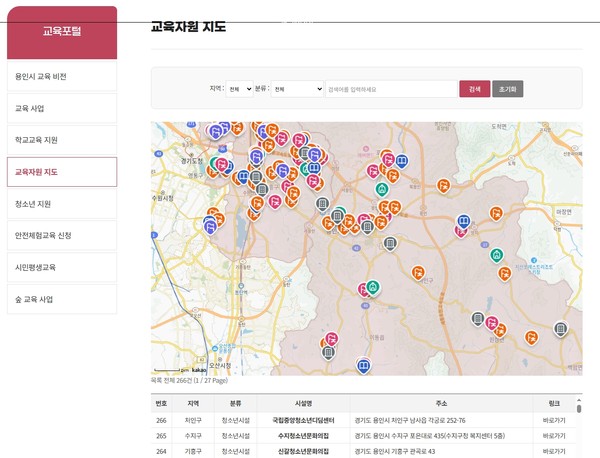Open 용인시 교육 비전 in the sidebar
The width and height of the screenshot is (600, 458).
[62, 76]
